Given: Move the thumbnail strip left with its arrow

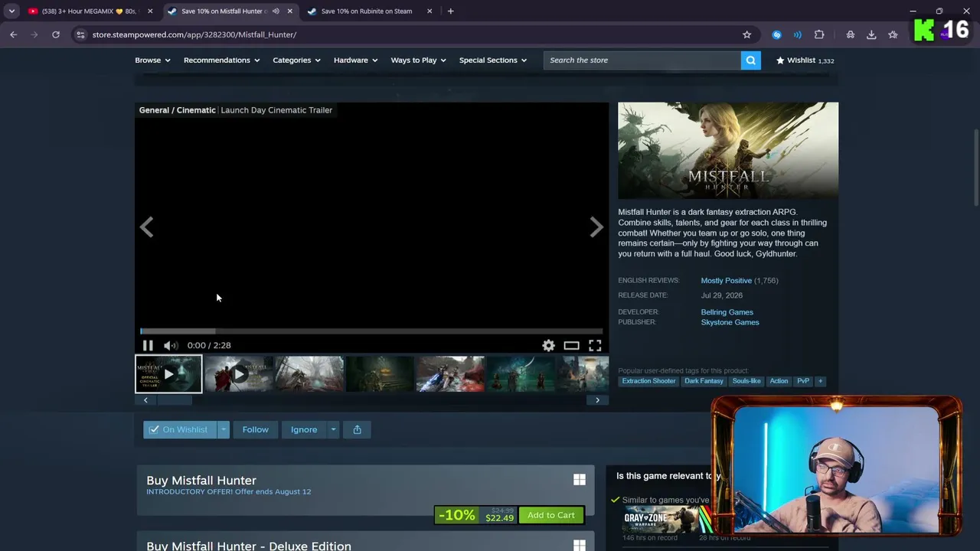Looking at the screenshot, I should coord(145,400).
